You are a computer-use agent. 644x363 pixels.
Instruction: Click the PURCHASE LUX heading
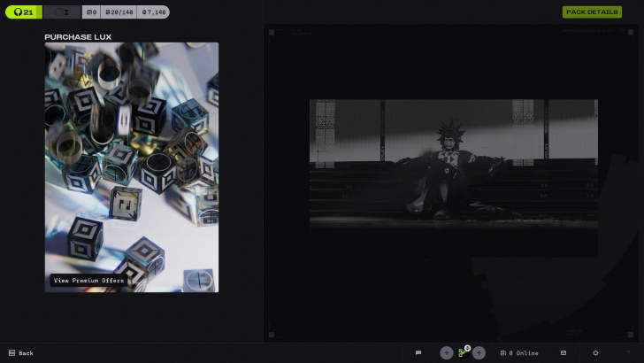point(78,37)
